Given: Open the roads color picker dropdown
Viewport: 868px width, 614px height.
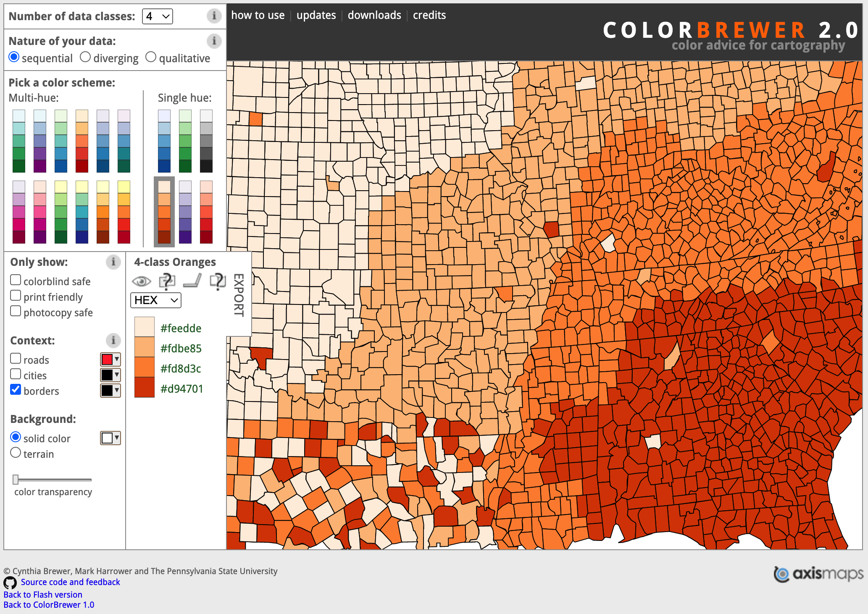Looking at the screenshot, I should (110, 359).
